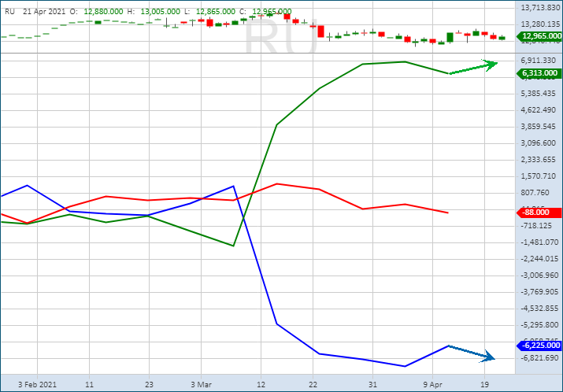The image size is (563, 392).
Task: Click the 3,096.600 price scale label
Action: [x=539, y=143]
